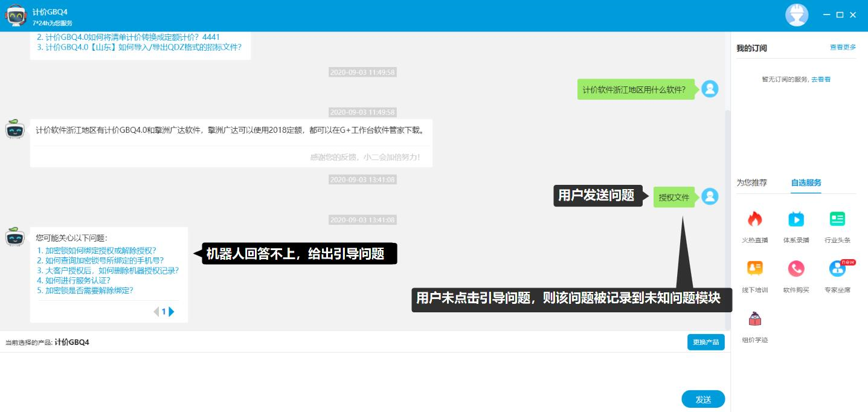
Task: Open the 线下培训 offline training icon
Action: 754,269
